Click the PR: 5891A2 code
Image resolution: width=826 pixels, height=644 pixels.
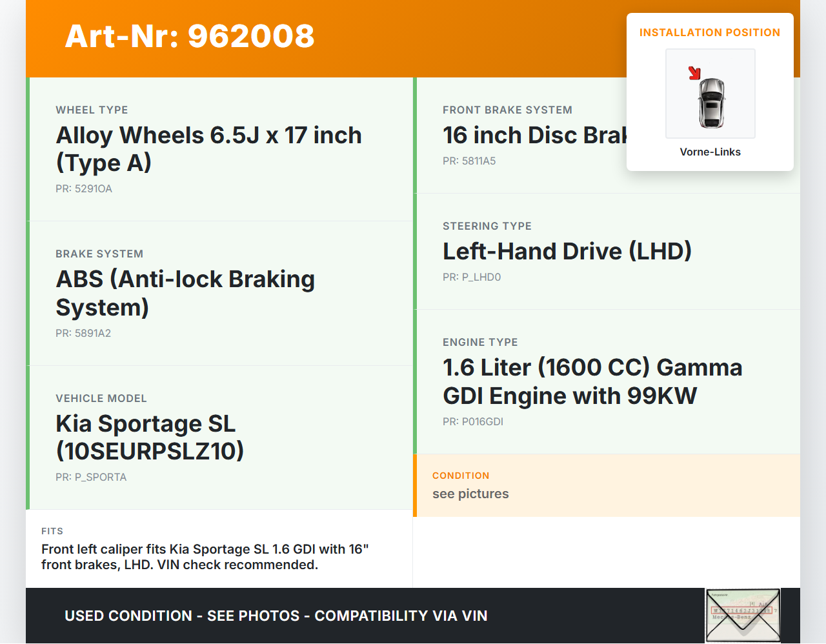tap(83, 333)
